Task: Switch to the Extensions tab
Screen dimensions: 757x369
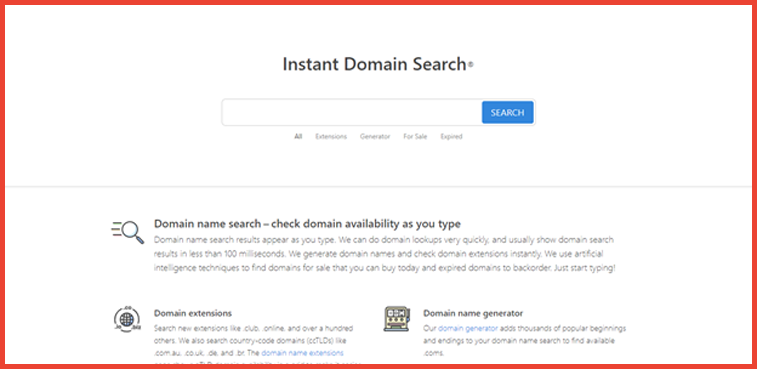Action: 331,137
